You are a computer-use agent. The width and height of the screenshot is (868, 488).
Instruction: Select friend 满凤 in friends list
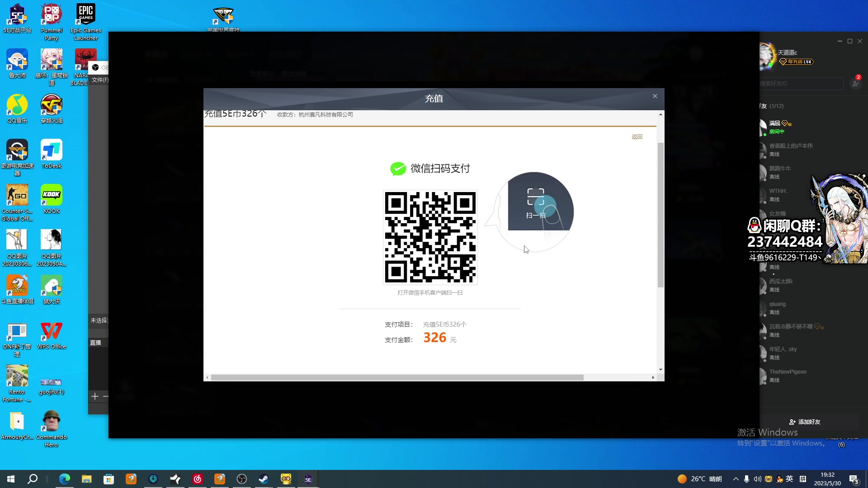809,127
